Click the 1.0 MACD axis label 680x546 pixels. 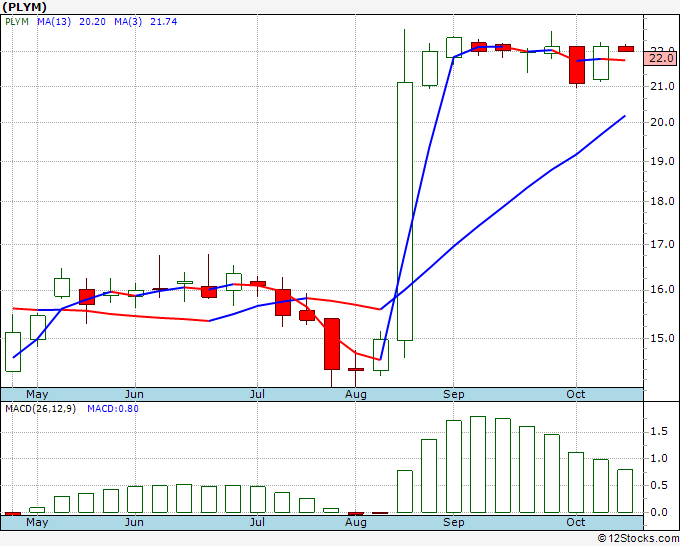[x=659, y=458]
